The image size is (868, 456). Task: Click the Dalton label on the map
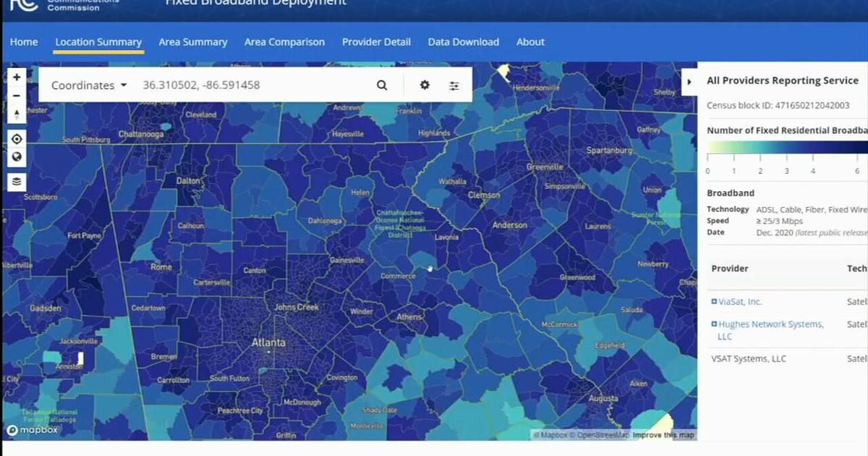(188, 181)
